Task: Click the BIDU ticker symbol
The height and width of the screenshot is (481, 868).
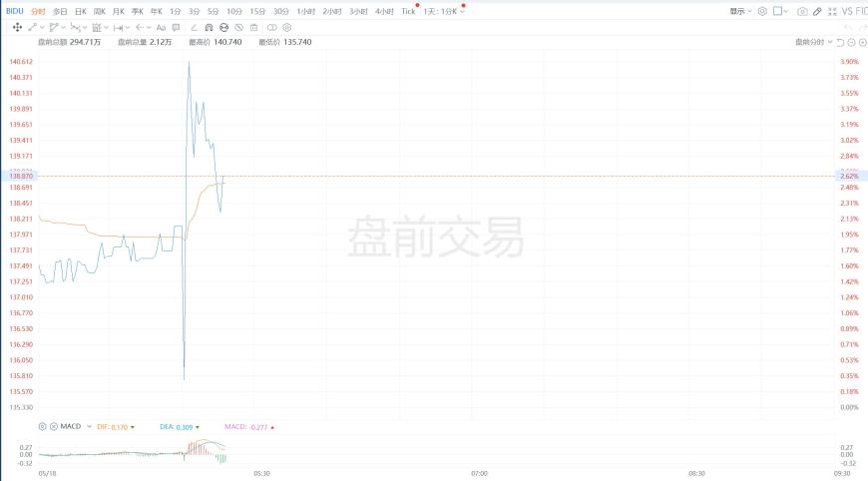Action: pos(14,11)
